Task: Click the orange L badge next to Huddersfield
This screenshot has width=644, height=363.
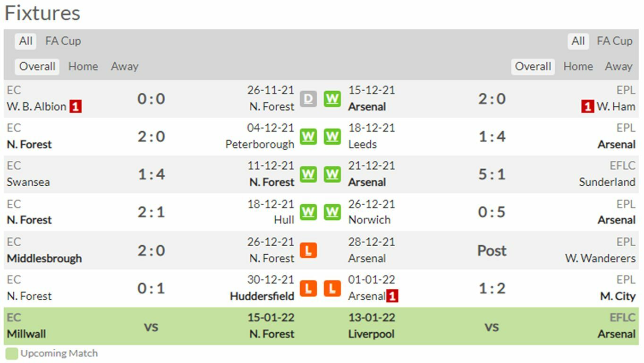Action: click(x=308, y=288)
